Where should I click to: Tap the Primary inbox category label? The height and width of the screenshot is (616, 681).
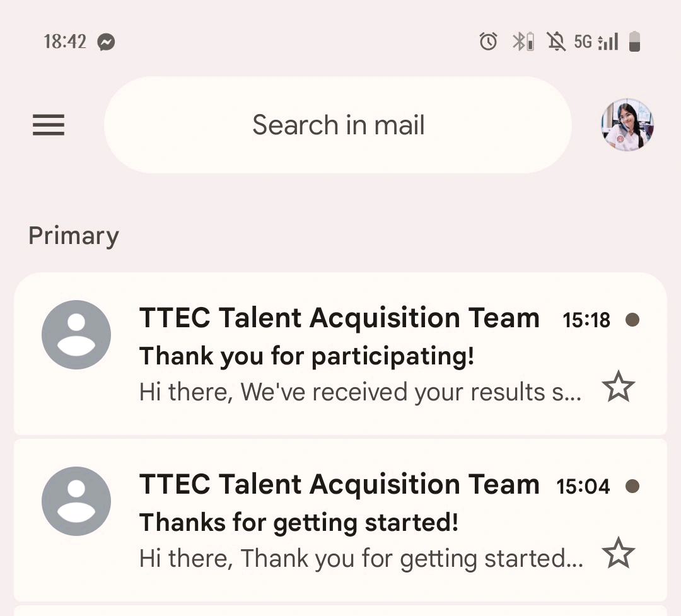click(73, 236)
